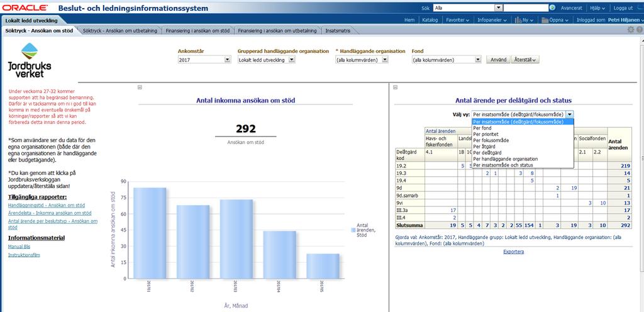Open the Hjälp menu

pyautogui.click(x=597, y=8)
